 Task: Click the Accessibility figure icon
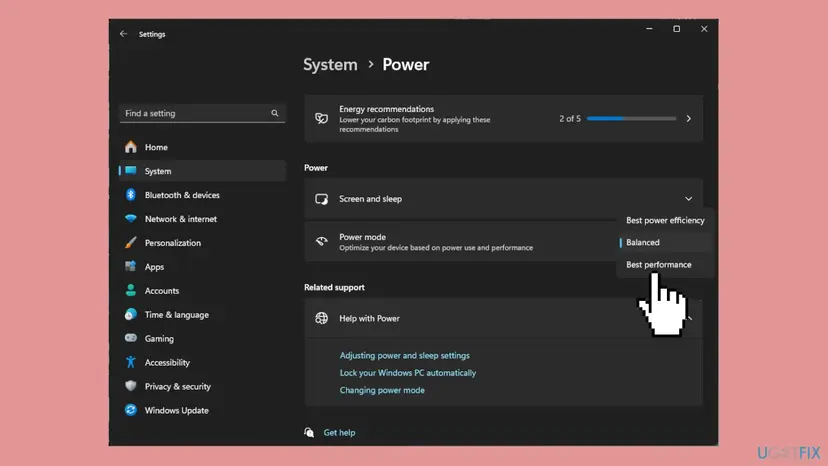point(131,362)
